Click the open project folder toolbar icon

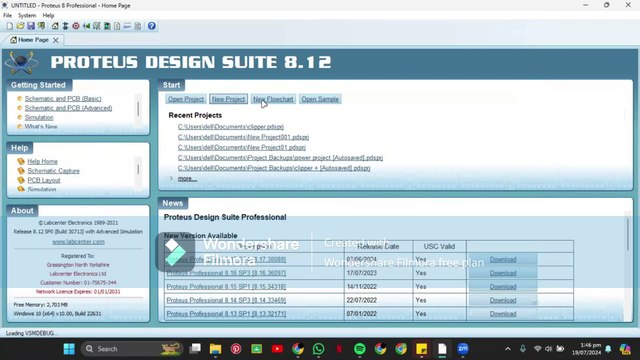20,26
